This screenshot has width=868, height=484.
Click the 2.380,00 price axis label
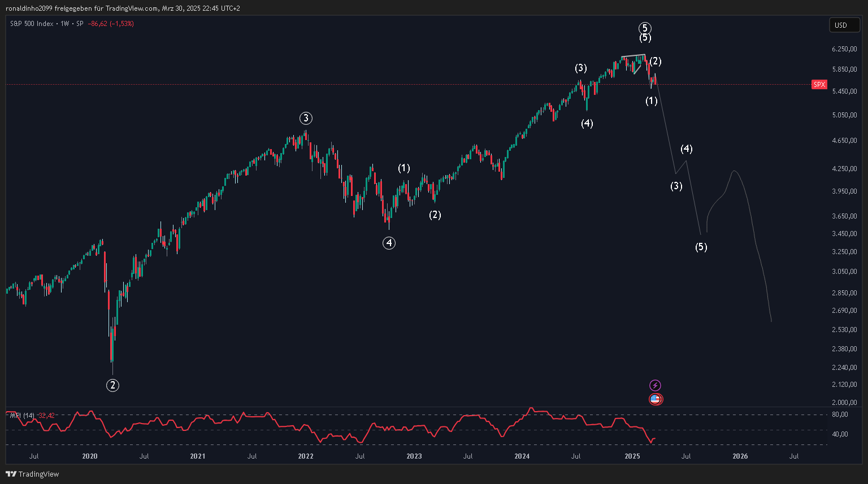point(844,349)
